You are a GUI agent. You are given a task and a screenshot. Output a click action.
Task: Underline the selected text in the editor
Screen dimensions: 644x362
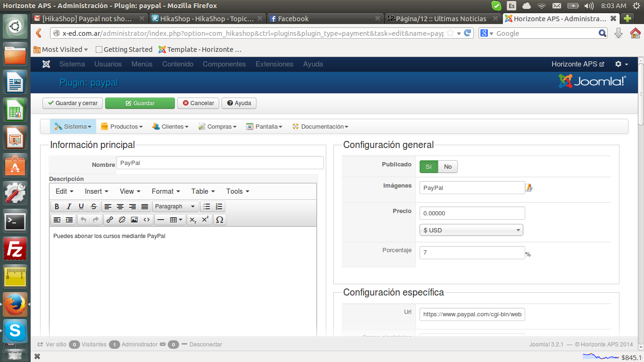[82, 206]
